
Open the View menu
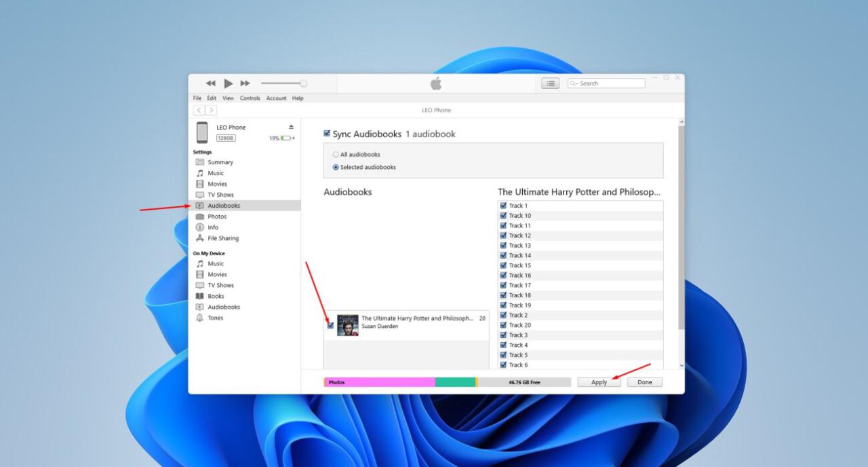(x=228, y=98)
